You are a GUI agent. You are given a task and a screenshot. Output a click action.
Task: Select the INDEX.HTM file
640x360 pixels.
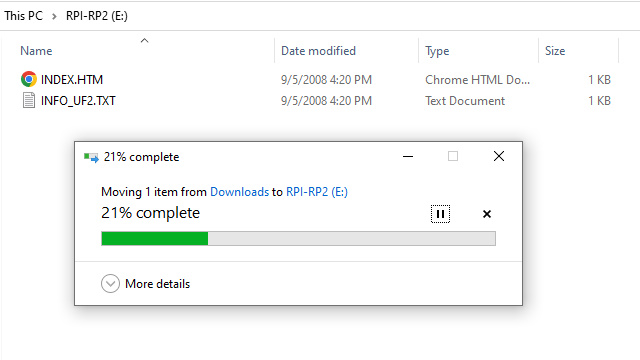72,80
